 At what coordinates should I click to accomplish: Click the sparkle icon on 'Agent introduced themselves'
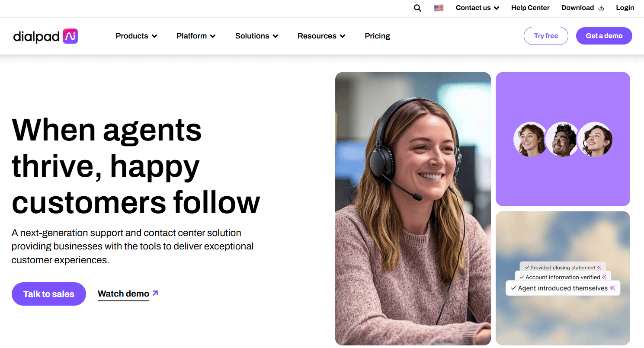613,288
